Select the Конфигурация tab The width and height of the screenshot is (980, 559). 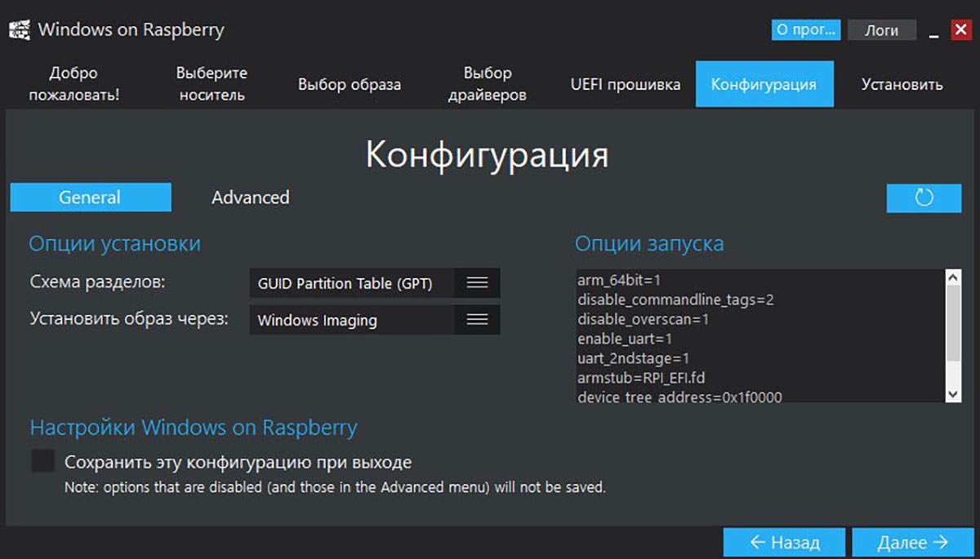pos(764,84)
